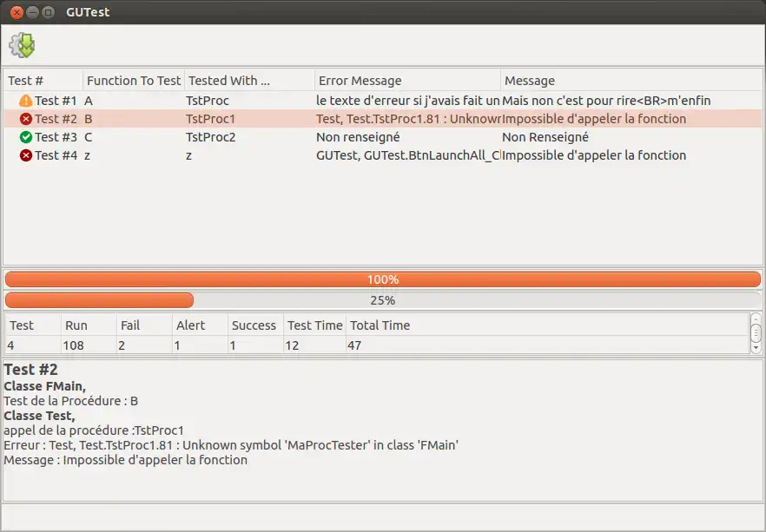Click message 'Mais non c'est pour rire'
Viewport: 766px width, 532px height.
[x=606, y=101]
